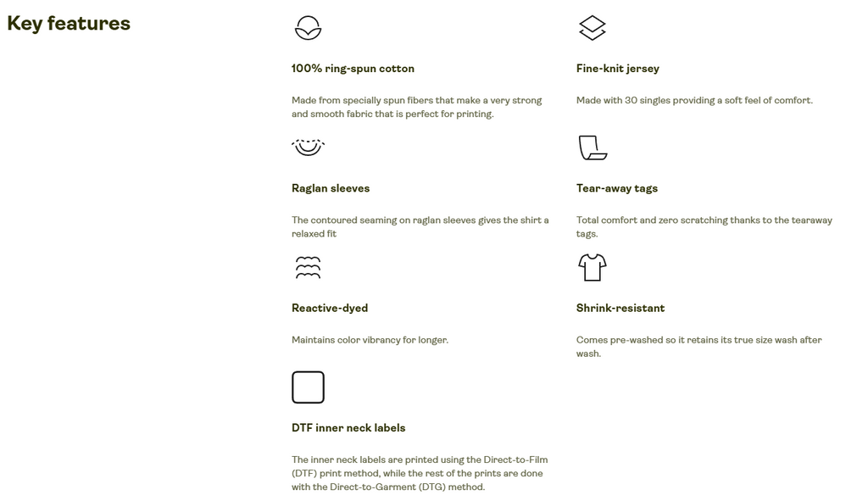Click the cotton boll icon
868x501 pixels.
(x=308, y=28)
